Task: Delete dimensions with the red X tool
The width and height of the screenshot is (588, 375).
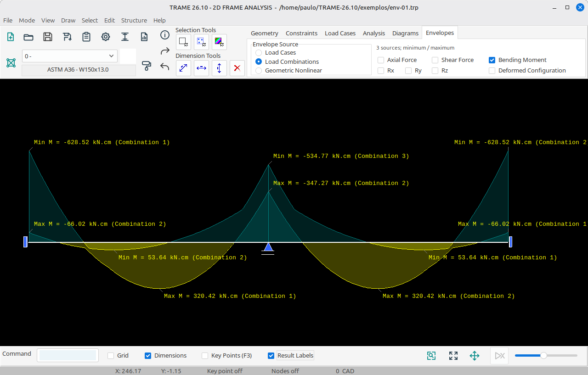Action: (x=237, y=68)
